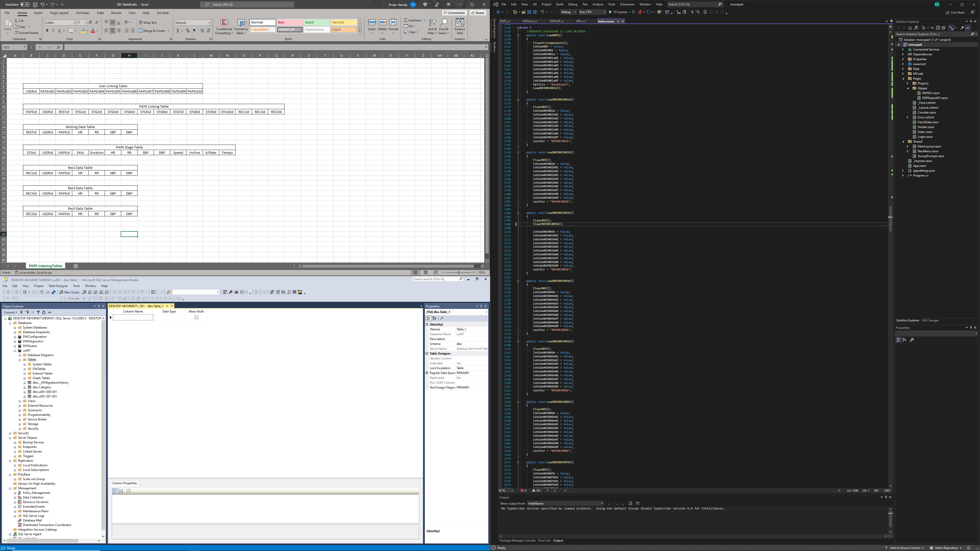Toggle pin on SSMS dbo.Table_1 tab
The image size is (980, 551).
tap(167, 306)
